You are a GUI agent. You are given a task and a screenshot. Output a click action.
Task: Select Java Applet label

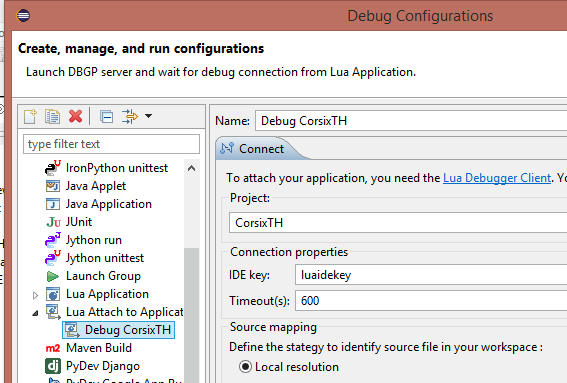[x=96, y=186]
